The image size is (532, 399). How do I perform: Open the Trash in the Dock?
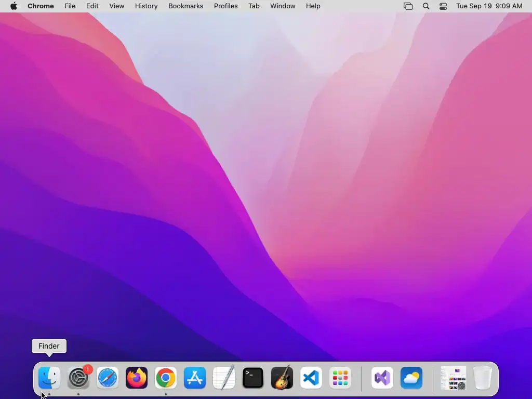pyautogui.click(x=483, y=378)
